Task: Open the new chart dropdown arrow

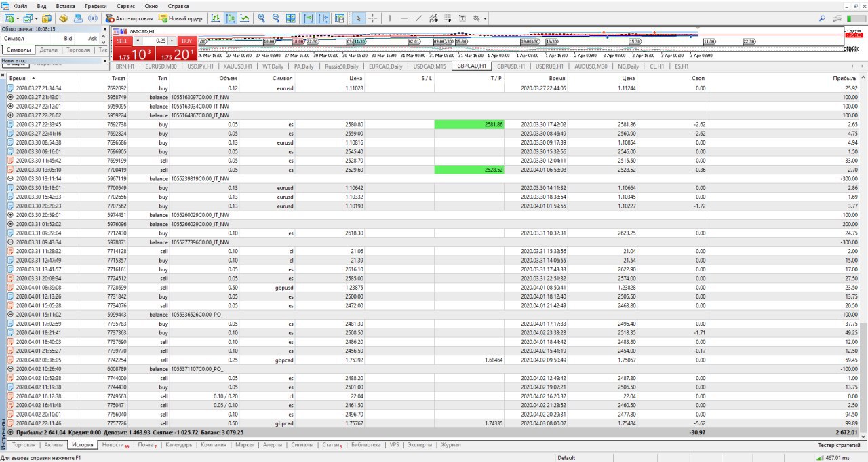Action: (x=18, y=18)
